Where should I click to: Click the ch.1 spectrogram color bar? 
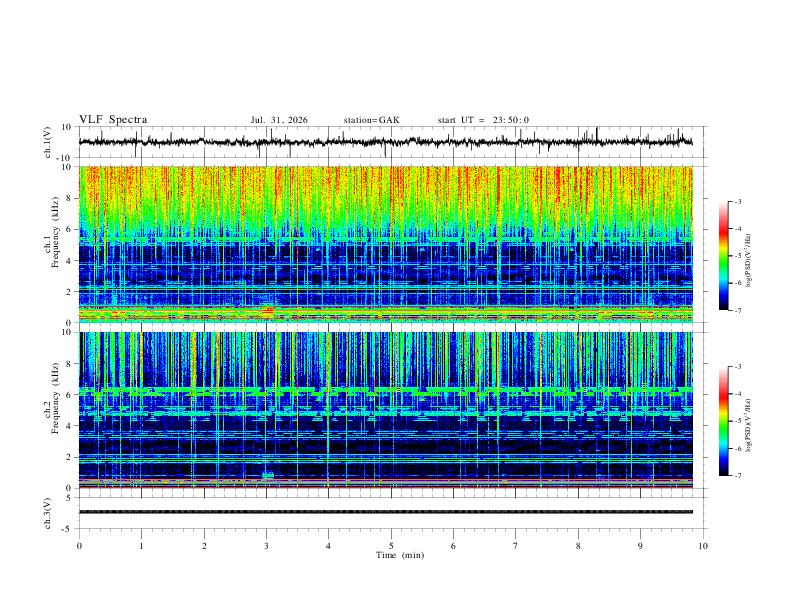724,256
